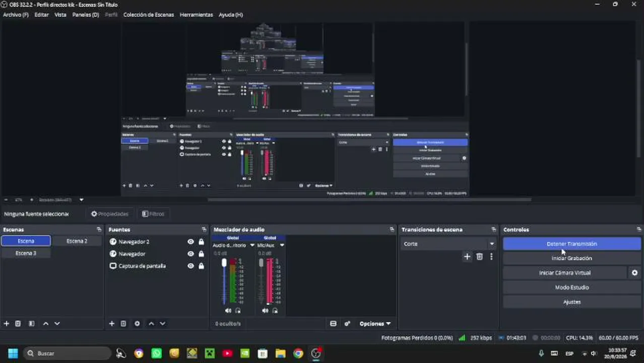Add a new scene with plus icon

pyautogui.click(x=7, y=324)
